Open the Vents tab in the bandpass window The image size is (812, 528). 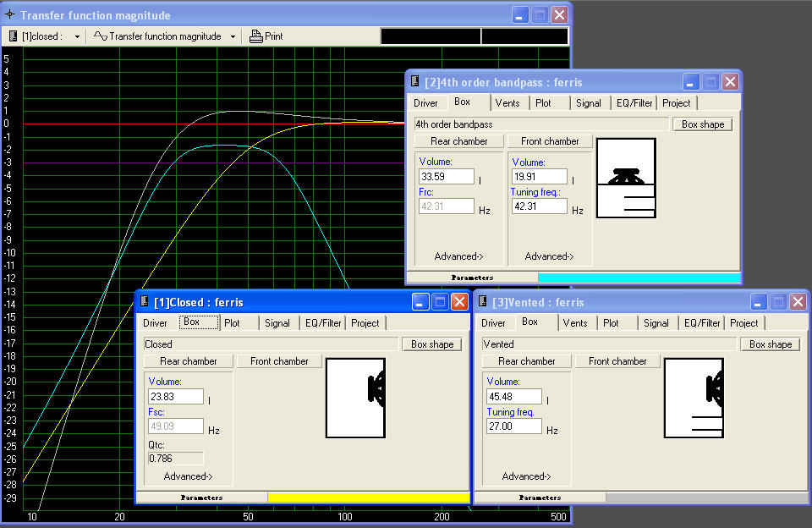coord(507,103)
